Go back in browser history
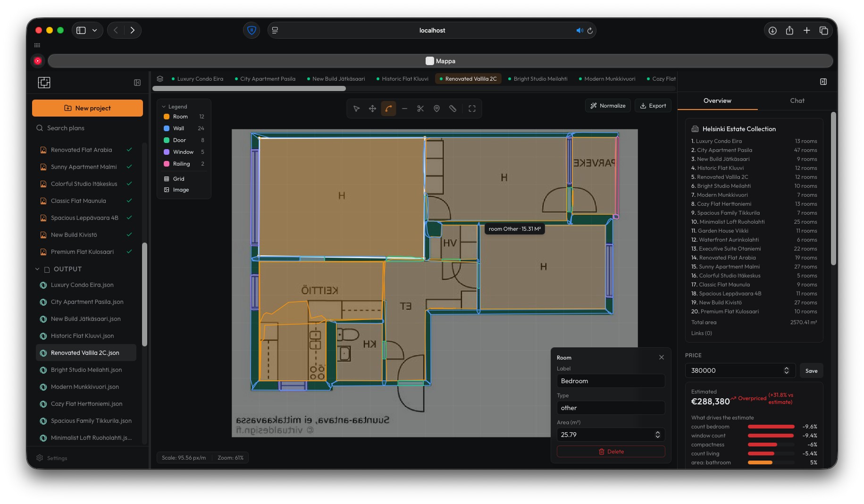864x504 pixels. [x=116, y=30]
